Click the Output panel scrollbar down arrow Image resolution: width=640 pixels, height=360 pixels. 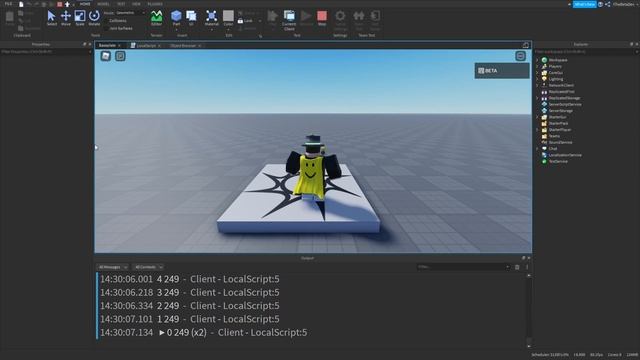click(529, 346)
